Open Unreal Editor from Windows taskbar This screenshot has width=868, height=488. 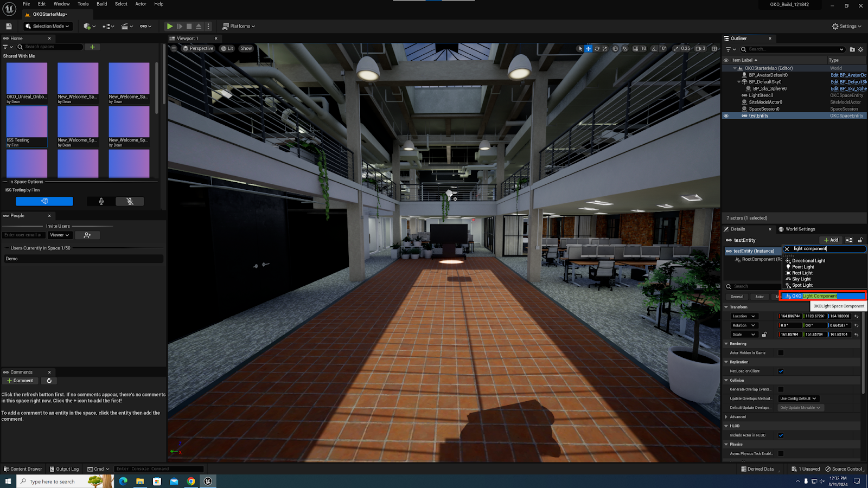pos(208,481)
